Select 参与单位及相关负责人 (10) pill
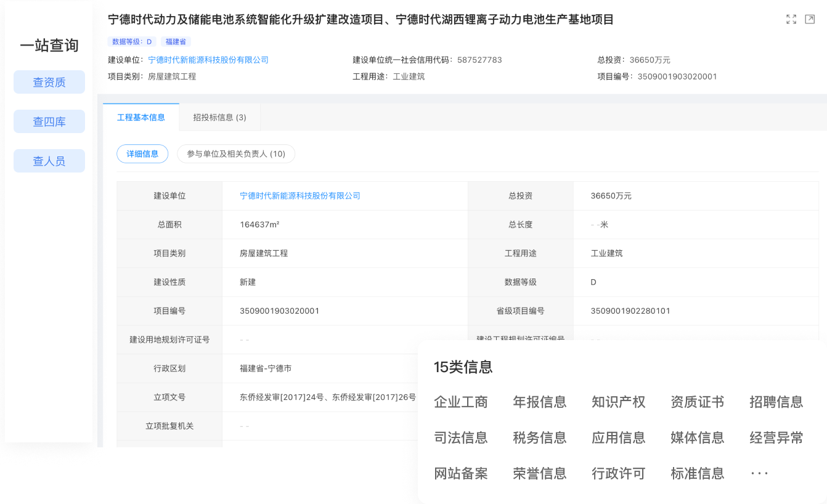 click(x=236, y=154)
